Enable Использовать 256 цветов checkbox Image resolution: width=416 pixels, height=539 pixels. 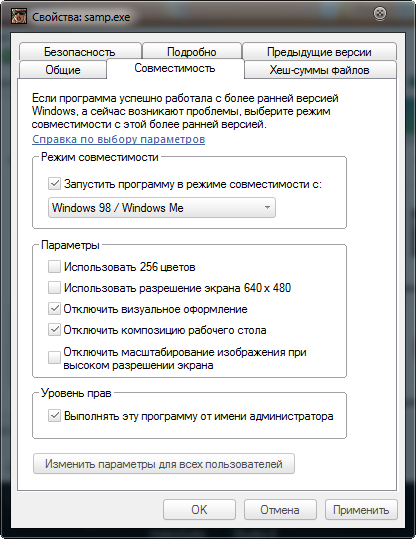point(54,267)
